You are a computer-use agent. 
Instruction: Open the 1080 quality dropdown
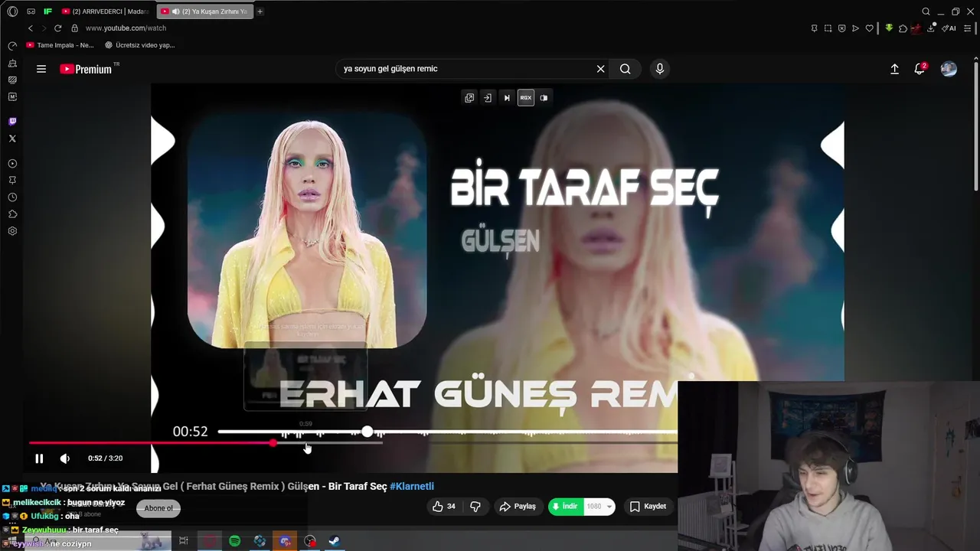599,507
